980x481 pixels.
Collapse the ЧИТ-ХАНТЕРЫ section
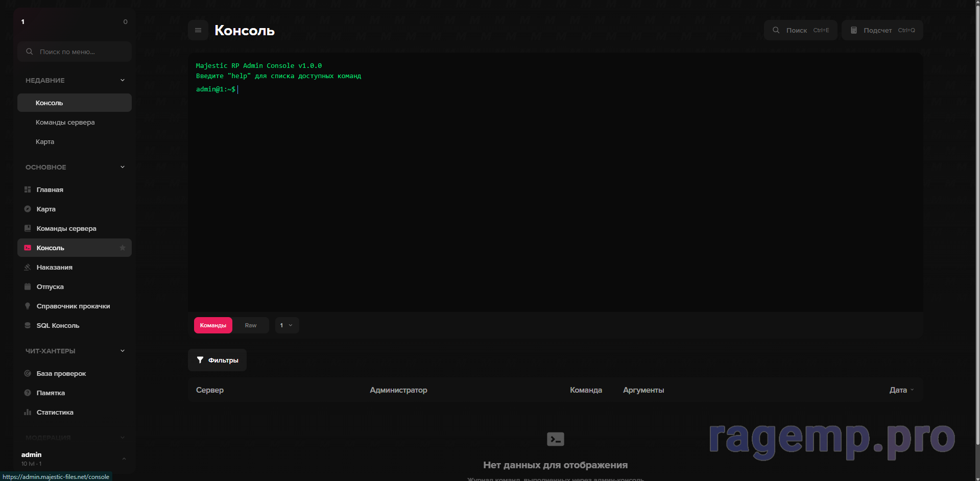click(123, 351)
